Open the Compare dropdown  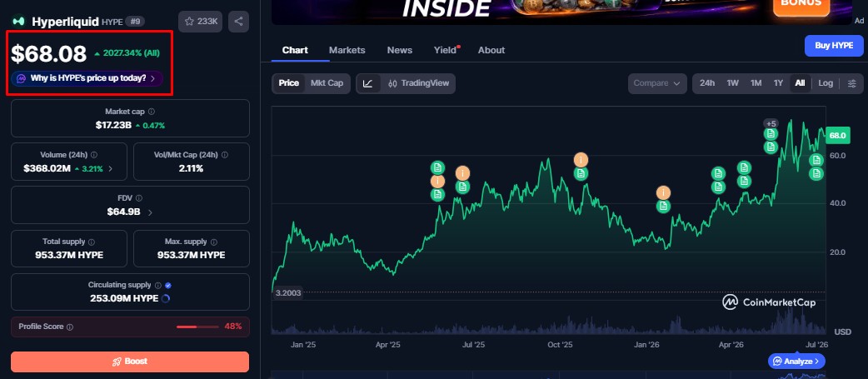[x=657, y=83]
